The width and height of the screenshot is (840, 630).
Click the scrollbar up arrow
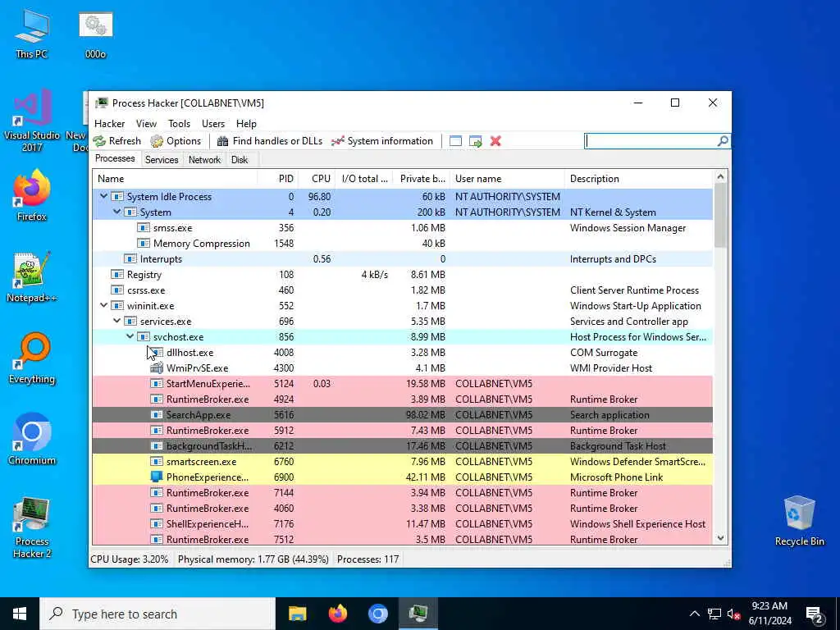click(720, 176)
